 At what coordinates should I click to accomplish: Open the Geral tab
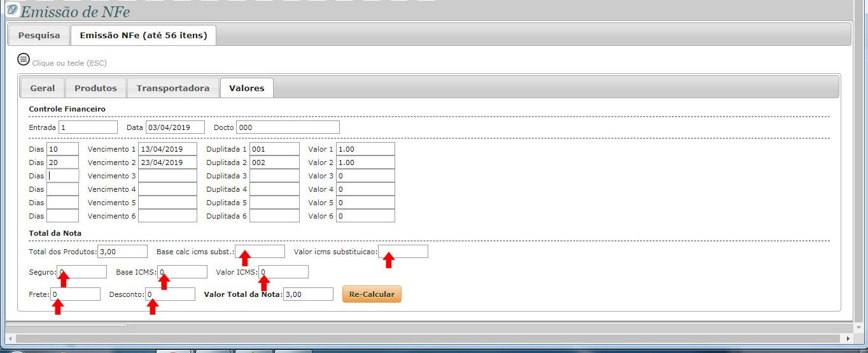[43, 88]
